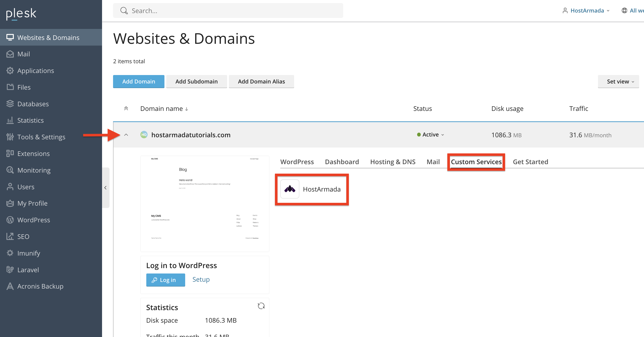Click the SEO chart icon
The image size is (644, 337).
coord(10,236)
